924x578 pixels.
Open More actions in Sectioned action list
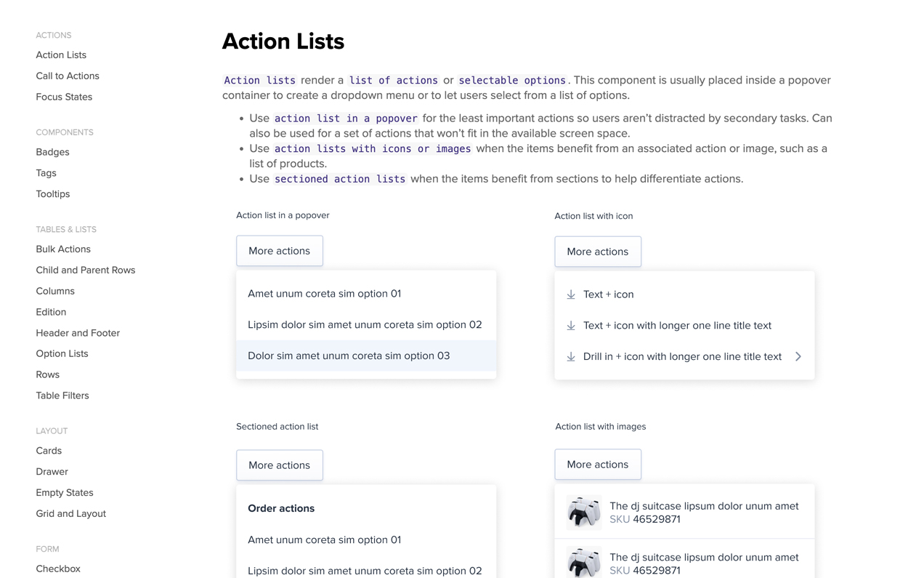(279, 465)
